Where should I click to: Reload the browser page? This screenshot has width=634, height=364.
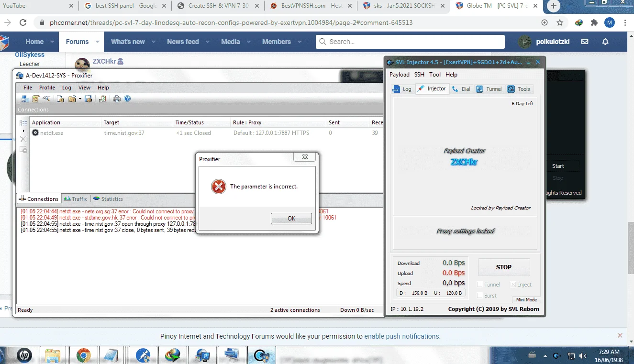(23, 22)
